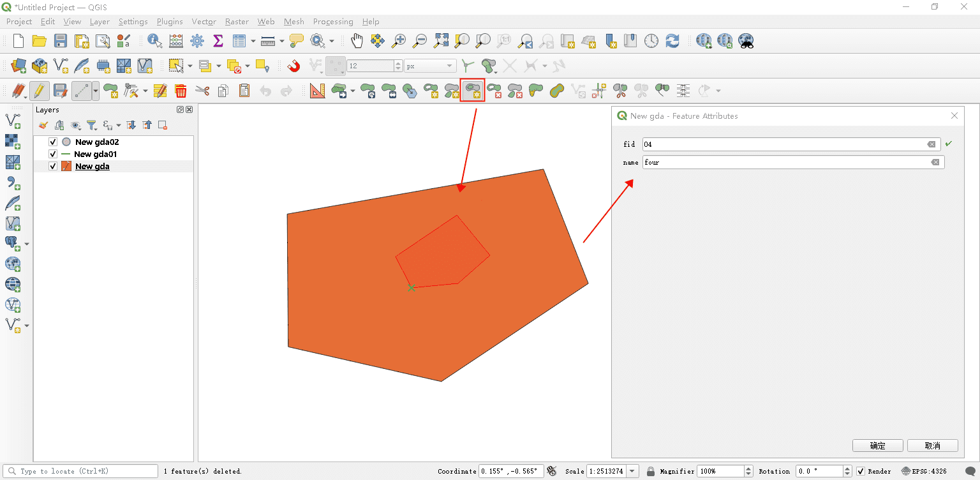Increase the Magnifier value stepper
The height and width of the screenshot is (480, 980).
pyautogui.click(x=748, y=469)
